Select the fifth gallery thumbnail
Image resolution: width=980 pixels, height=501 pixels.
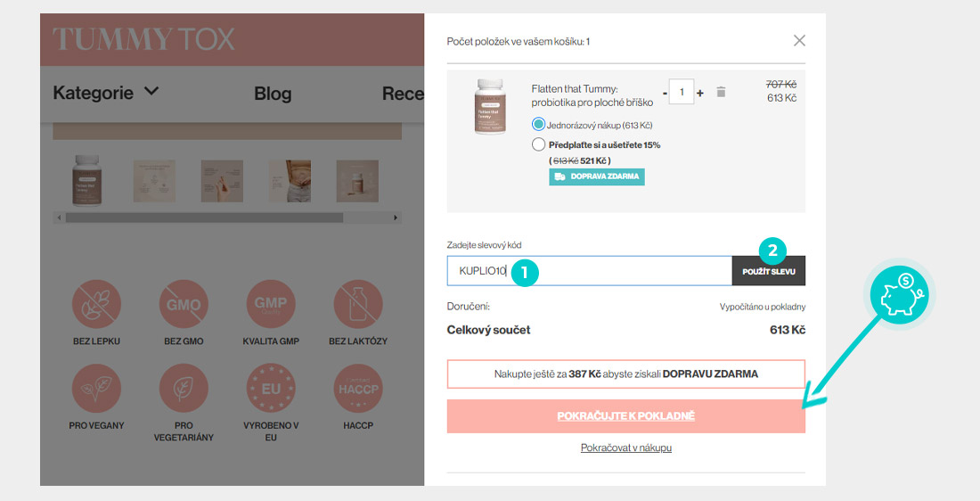point(357,181)
